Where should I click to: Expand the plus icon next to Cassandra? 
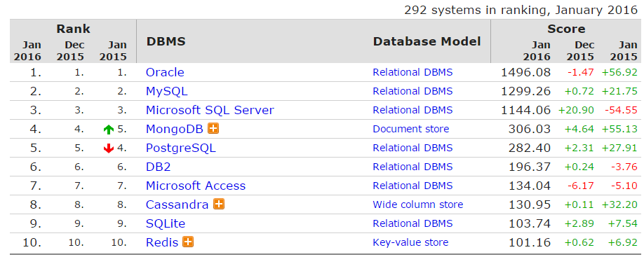pos(219,204)
